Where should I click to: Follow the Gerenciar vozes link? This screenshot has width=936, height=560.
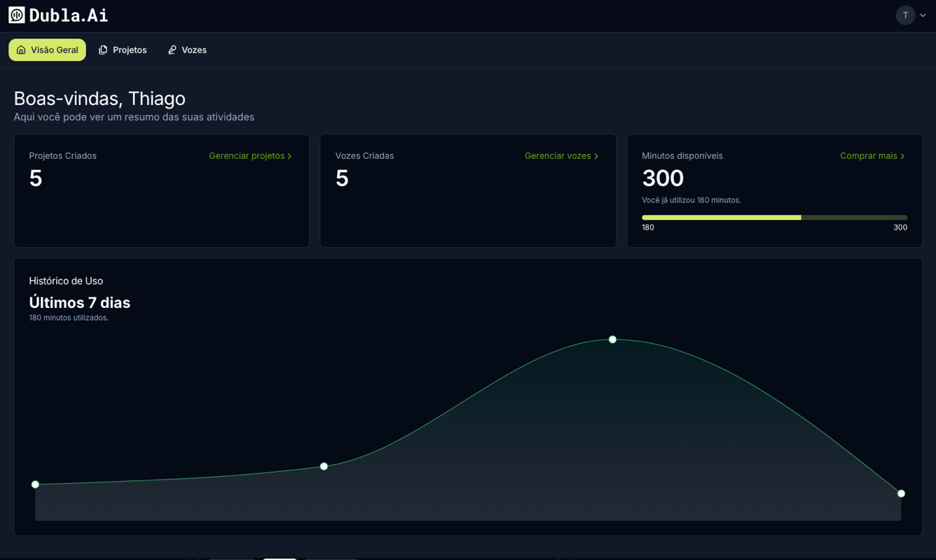click(x=558, y=155)
